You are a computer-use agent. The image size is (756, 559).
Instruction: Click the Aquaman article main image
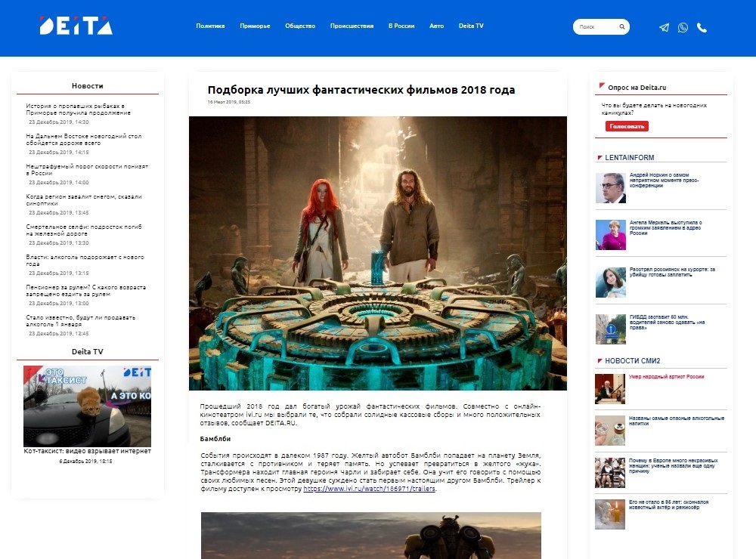point(377,254)
